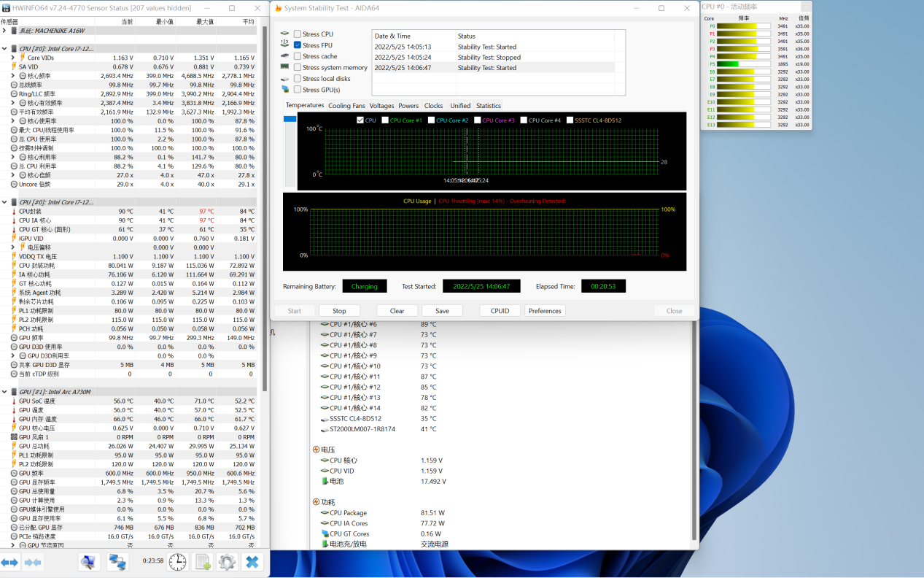The image size is (924, 578).
Task: Expand the Core VIDs sensor row
Action: click(13, 58)
